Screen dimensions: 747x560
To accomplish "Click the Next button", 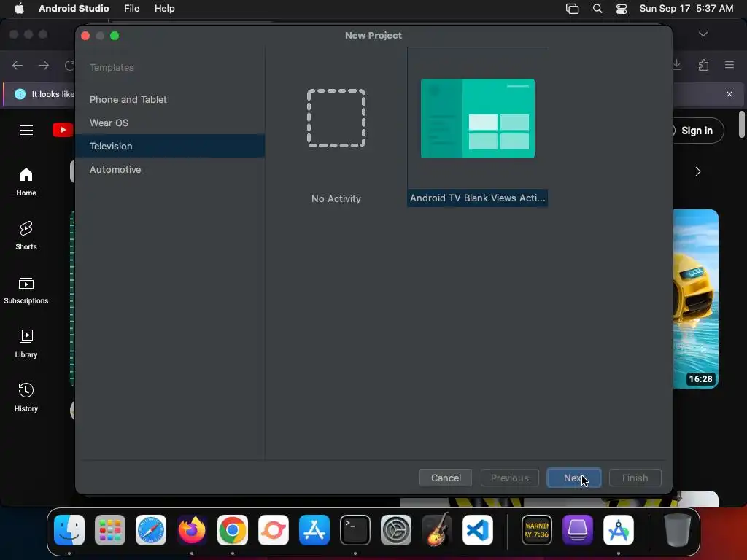I will tap(573, 478).
